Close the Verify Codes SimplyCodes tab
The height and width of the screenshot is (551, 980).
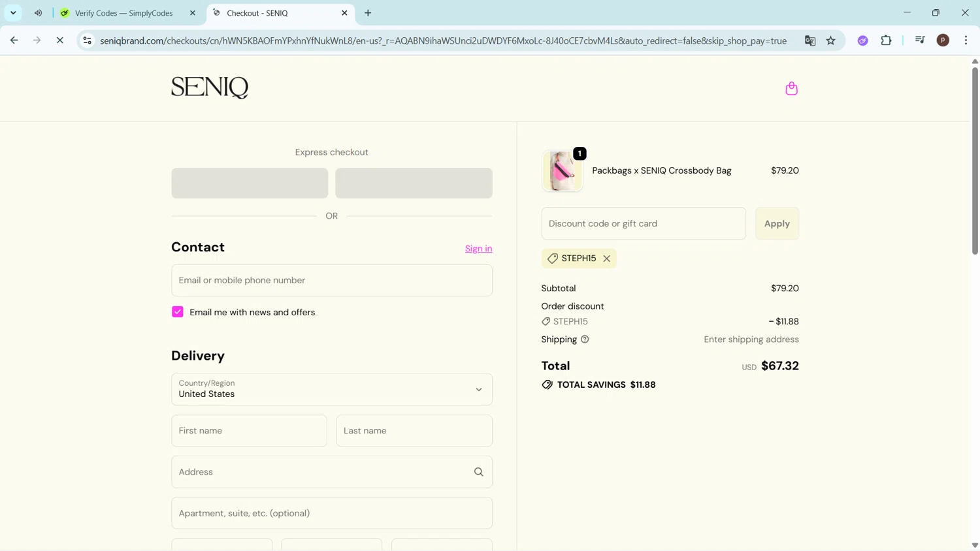coord(193,13)
